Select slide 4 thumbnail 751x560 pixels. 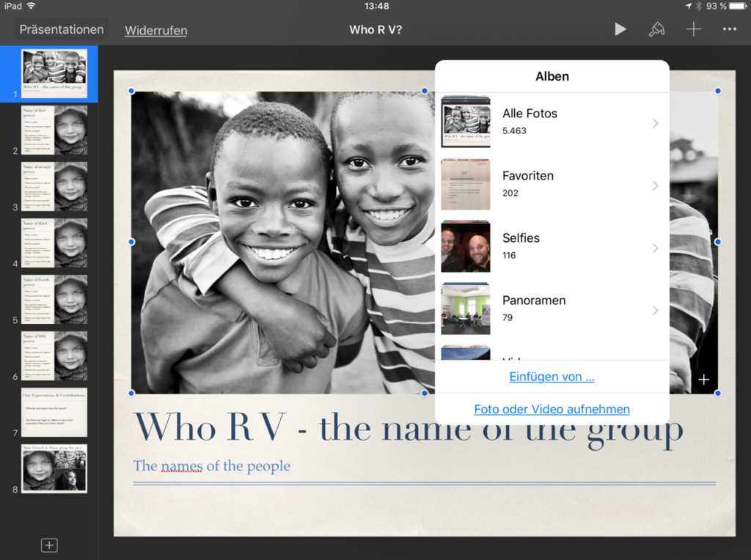coord(54,243)
